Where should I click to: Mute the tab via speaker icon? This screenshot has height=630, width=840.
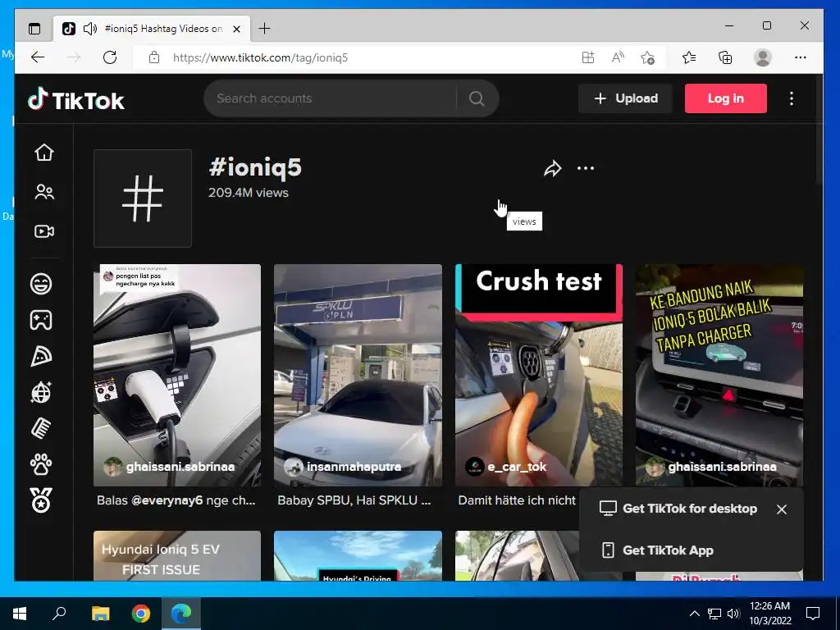pos(90,29)
